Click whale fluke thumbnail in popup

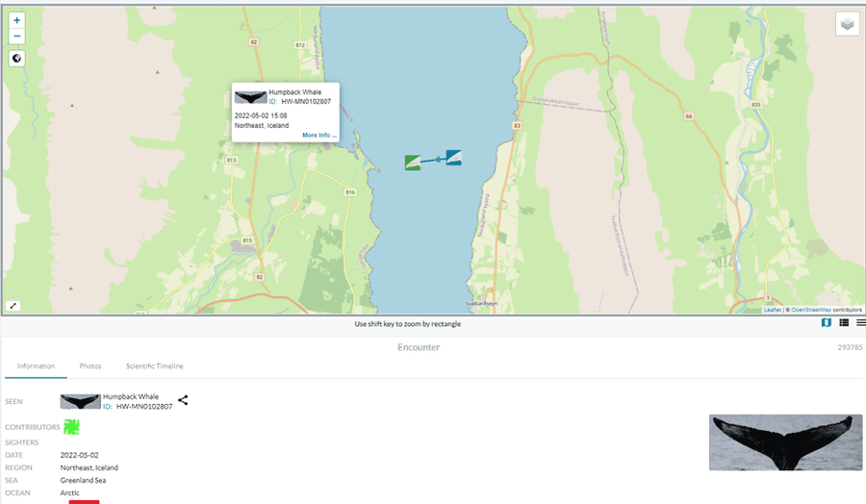[250, 97]
